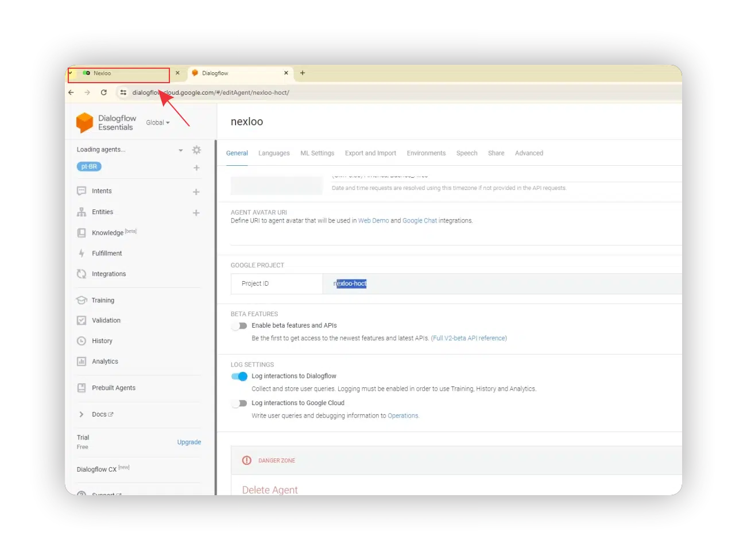Image resolution: width=747 pixels, height=560 pixels.
Task: Reload the Dialogflow page
Action: point(104,92)
